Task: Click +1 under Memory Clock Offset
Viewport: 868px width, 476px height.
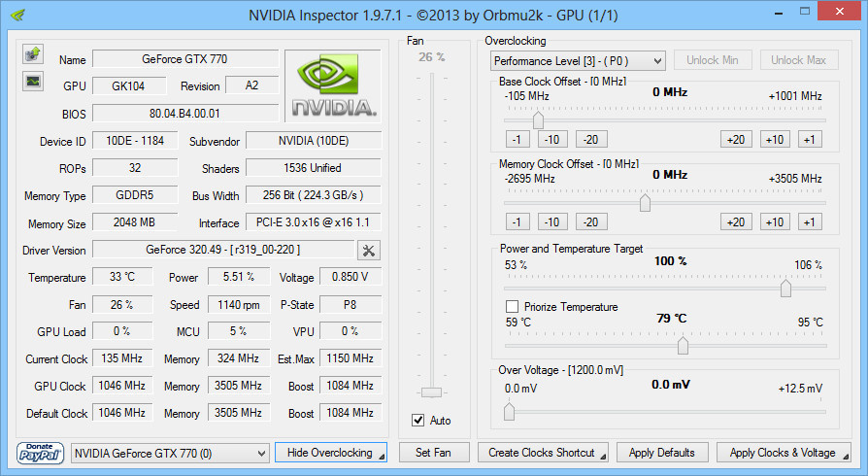Action: 810,222
